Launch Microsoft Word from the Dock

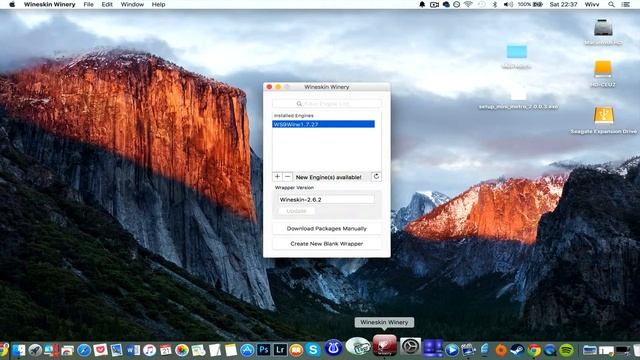coord(133,350)
